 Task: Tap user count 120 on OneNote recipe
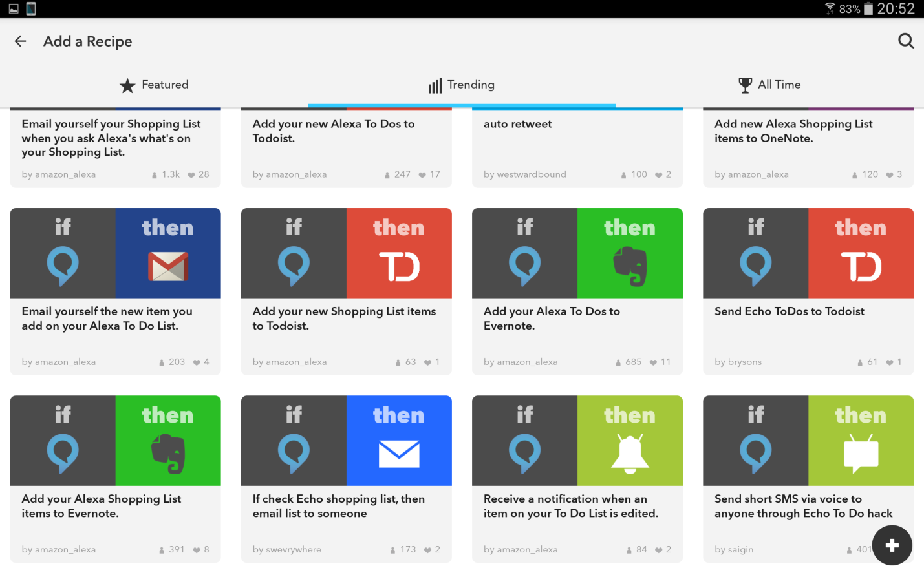[865, 174]
